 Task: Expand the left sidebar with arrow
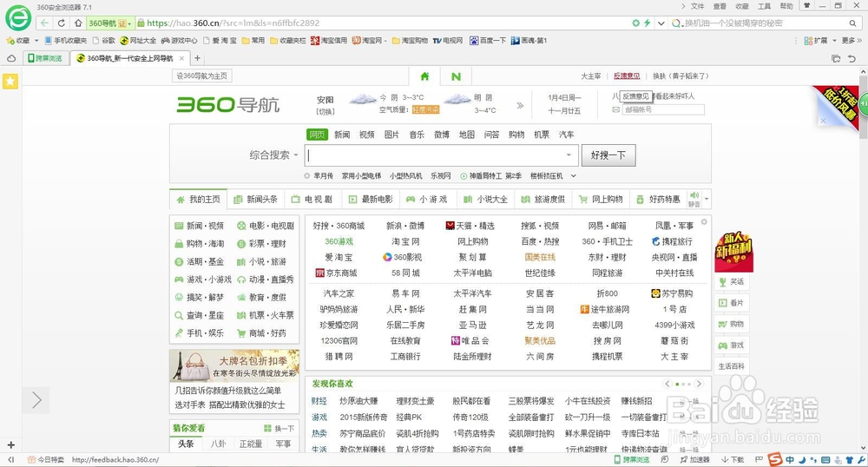(36, 399)
